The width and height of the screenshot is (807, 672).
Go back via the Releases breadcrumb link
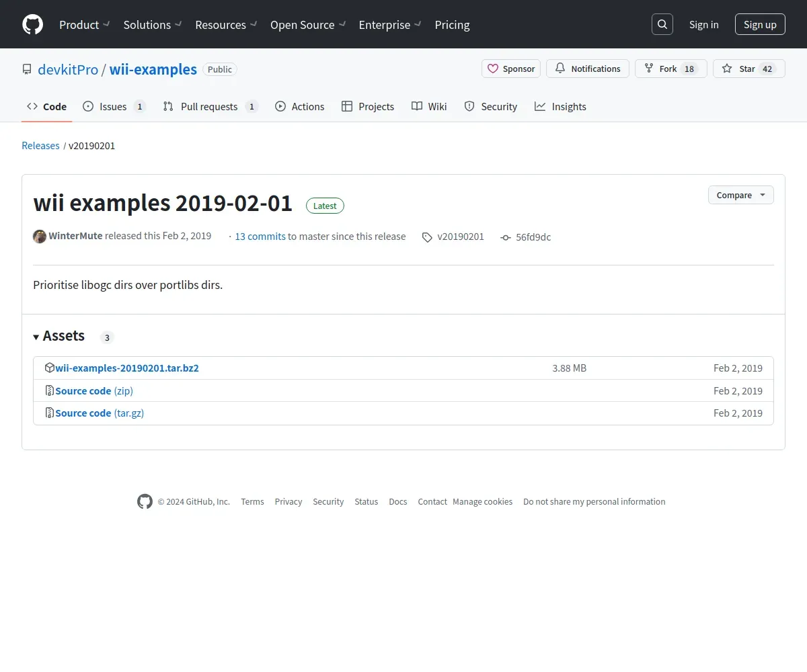pyautogui.click(x=40, y=145)
